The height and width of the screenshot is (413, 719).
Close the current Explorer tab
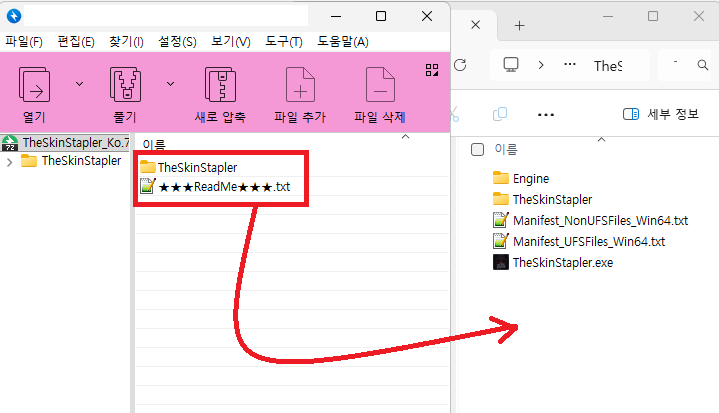476,25
